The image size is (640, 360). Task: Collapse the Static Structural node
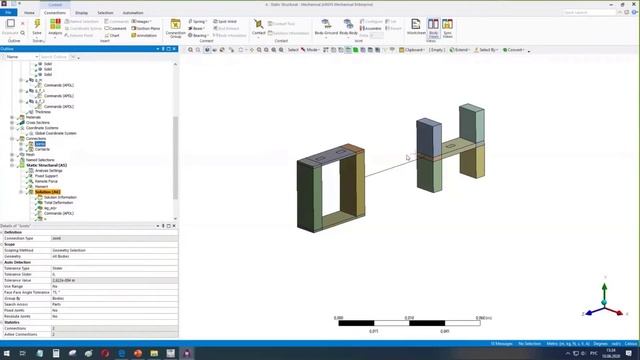[x=12, y=165]
